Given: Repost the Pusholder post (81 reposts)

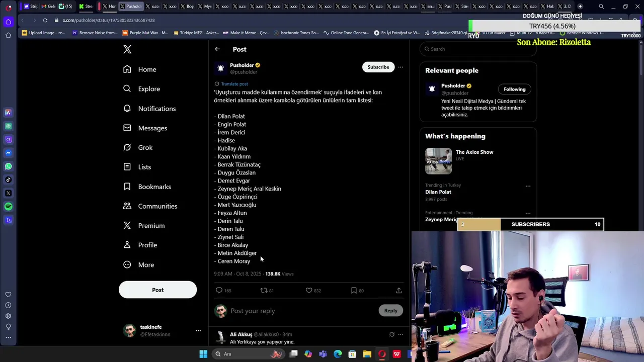Looking at the screenshot, I should tap(264, 290).
